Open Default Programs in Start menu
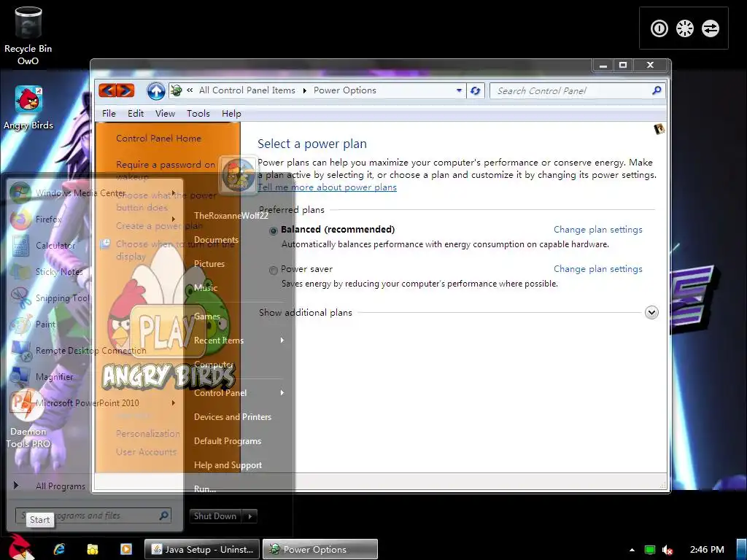This screenshot has height=560, width=747. coord(228,441)
